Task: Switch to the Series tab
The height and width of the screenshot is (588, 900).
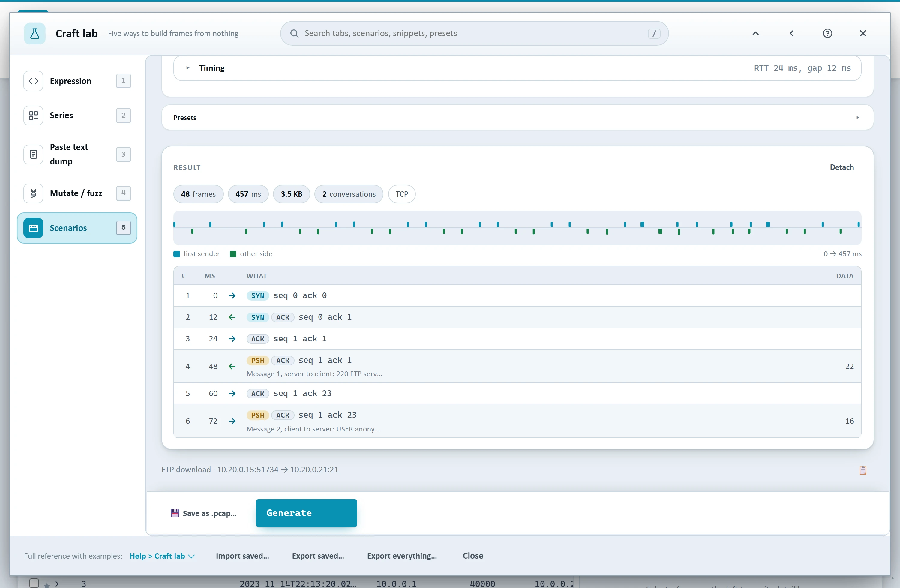Action: click(77, 115)
